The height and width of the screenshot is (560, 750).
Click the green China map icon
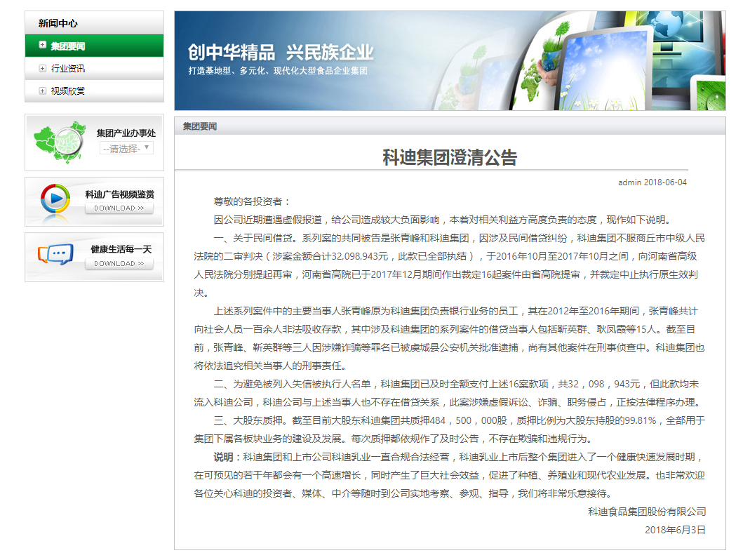click(x=60, y=142)
